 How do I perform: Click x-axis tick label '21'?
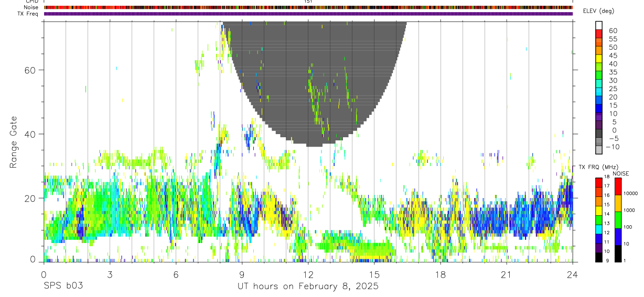(x=507, y=275)
